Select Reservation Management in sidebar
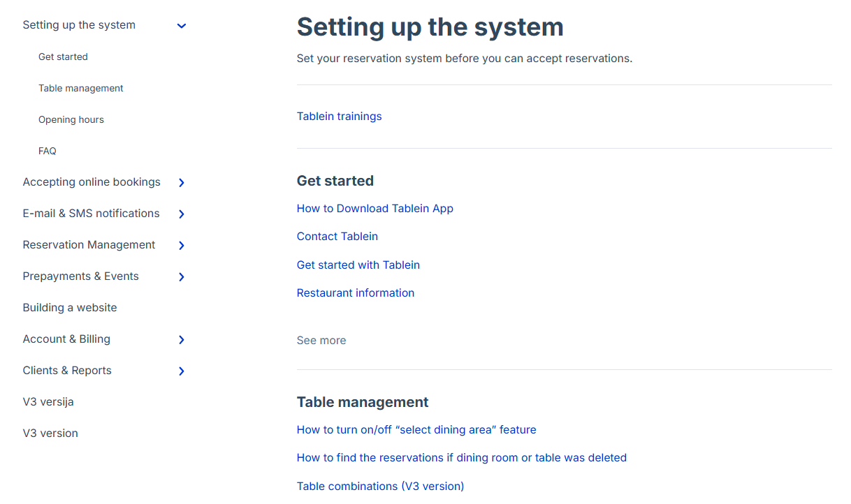 click(89, 245)
